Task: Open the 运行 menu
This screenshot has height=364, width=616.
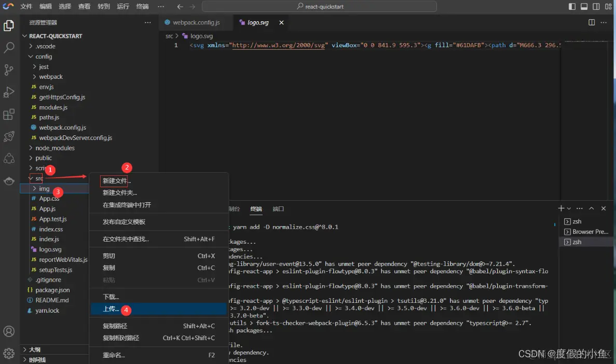Action: click(123, 6)
